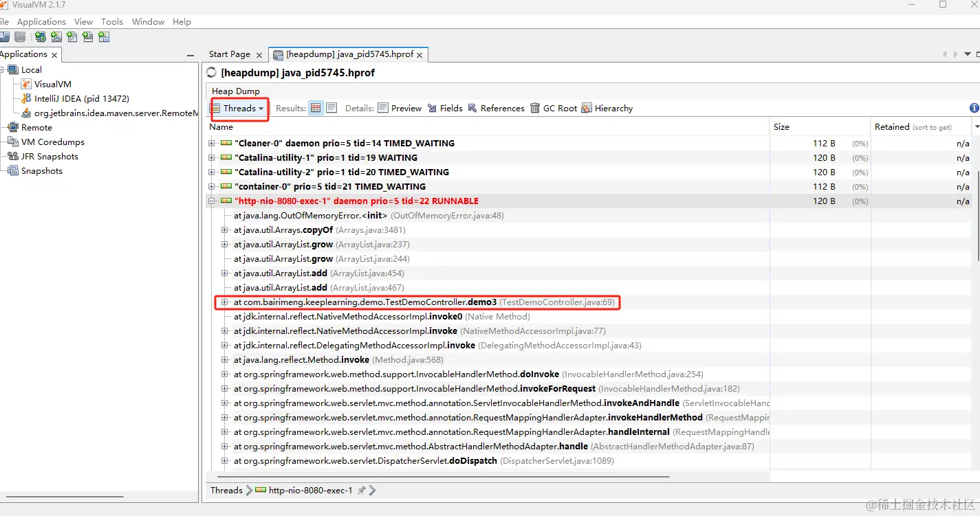The height and width of the screenshot is (516, 980).
Task: Collapse the "http-nio-8080-exec-1" thread row
Action: pos(212,201)
